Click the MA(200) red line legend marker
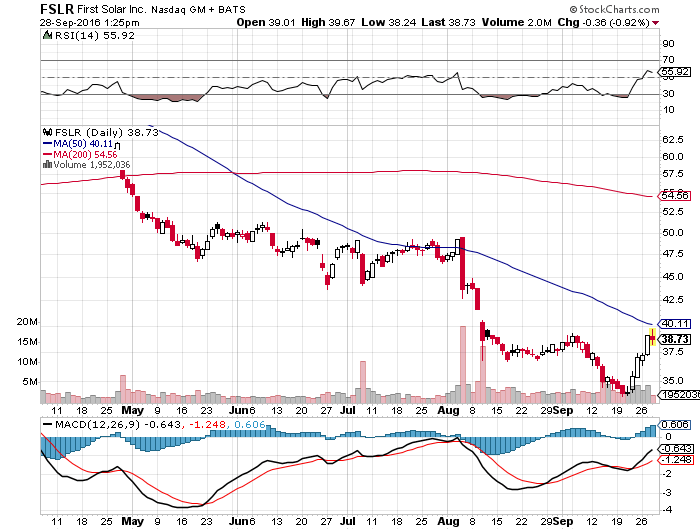This screenshot has height=530, width=700. coord(45,155)
